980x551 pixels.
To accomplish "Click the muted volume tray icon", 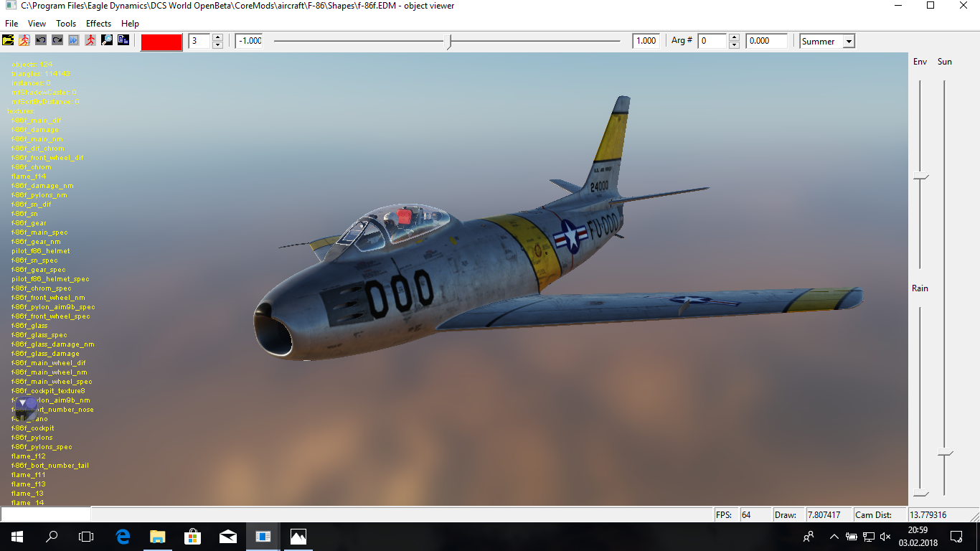I will pos(885,537).
